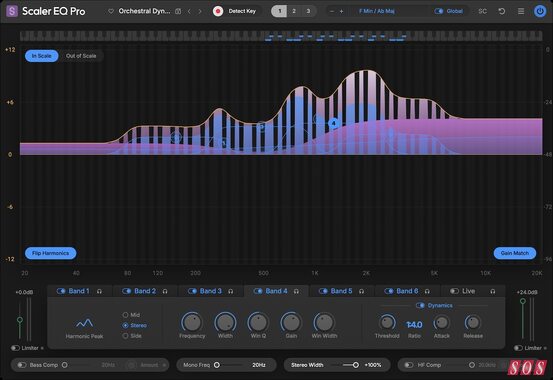Switch to snapshot slot 2
Image resolution: width=553 pixels, height=380 pixels.
coord(294,11)
